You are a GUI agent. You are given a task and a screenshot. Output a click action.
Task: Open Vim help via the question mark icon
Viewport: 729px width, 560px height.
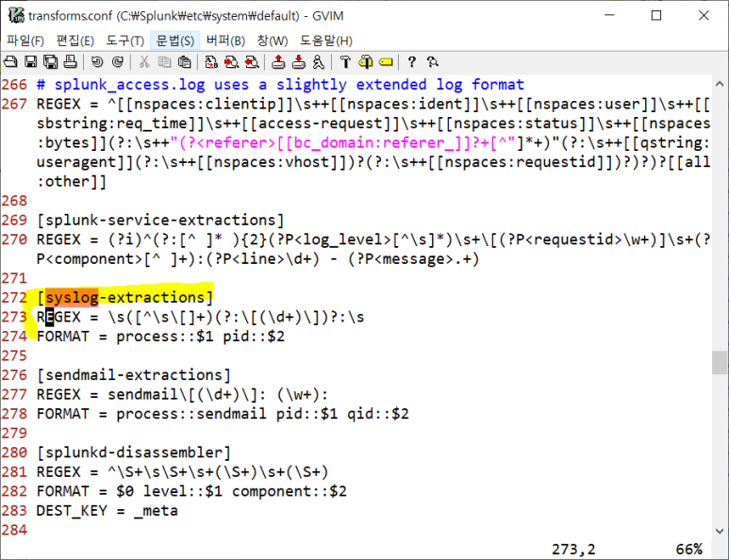pos(412,62)
